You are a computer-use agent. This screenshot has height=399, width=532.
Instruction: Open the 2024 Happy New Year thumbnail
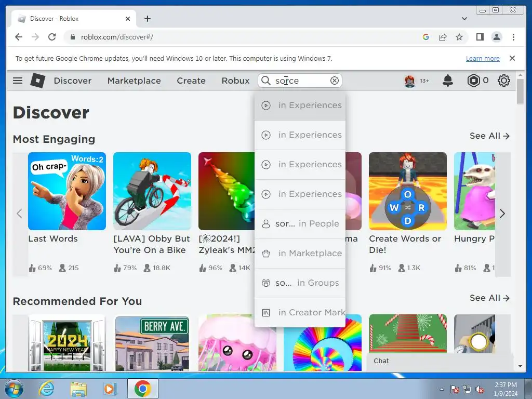click(67, 343)
